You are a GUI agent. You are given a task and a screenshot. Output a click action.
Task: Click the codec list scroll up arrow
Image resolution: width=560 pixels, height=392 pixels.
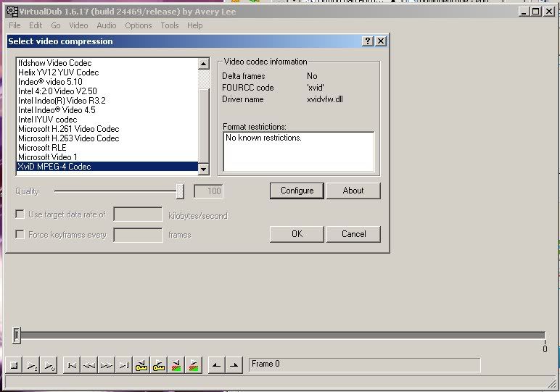click(204, 64)
